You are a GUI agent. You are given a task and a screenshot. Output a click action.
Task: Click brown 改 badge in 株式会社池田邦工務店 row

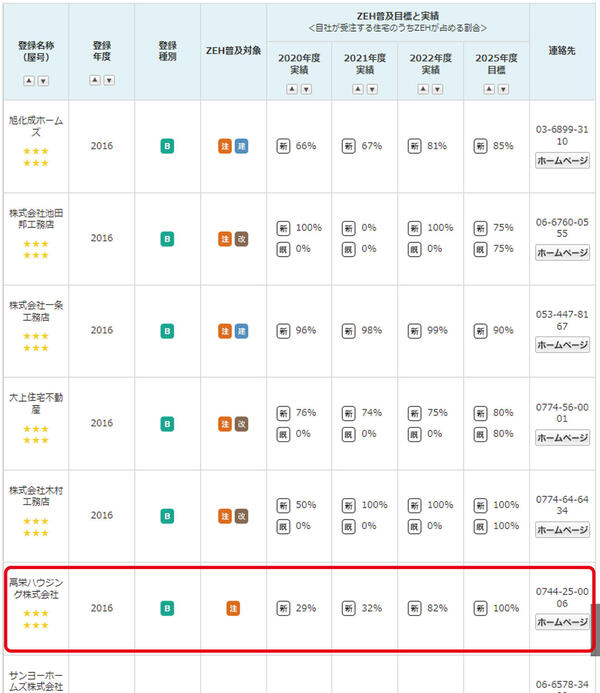(241, 239)
